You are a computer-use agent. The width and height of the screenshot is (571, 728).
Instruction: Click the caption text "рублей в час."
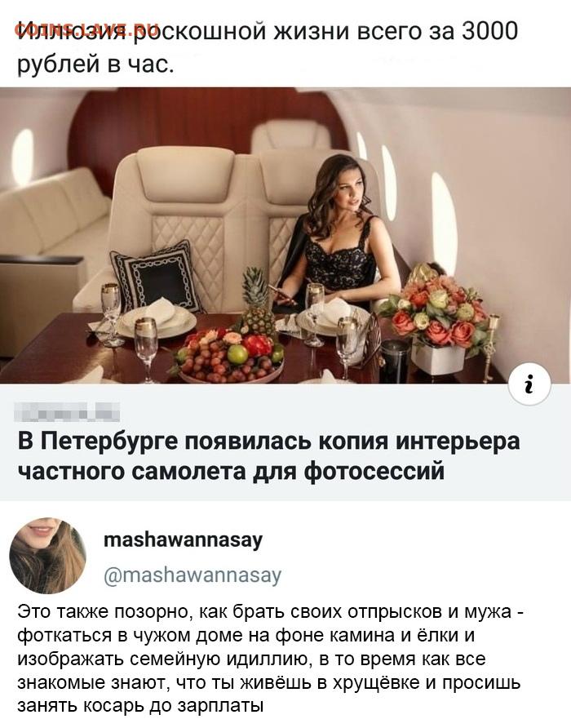coord(96,64)
